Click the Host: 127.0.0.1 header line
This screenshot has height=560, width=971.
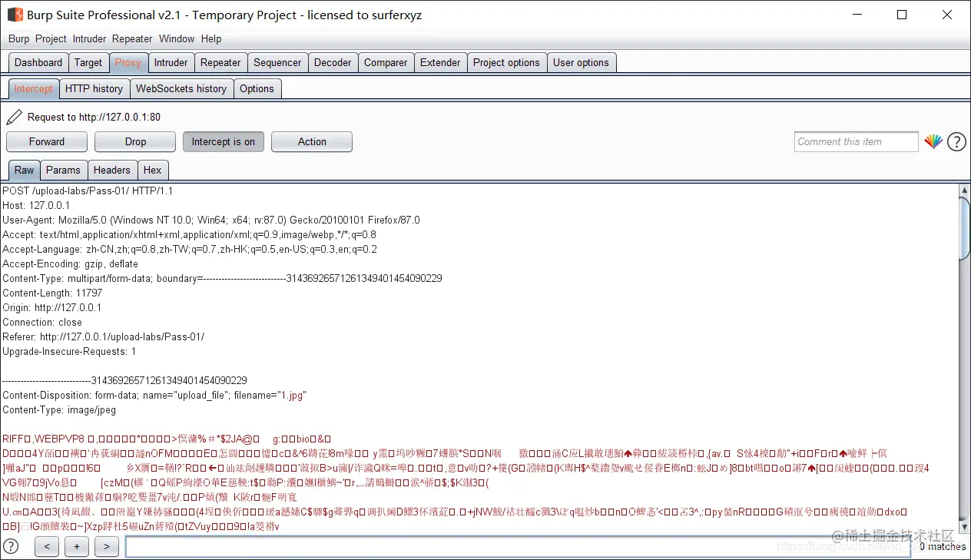pyautogui.click(x=36, y=206)
